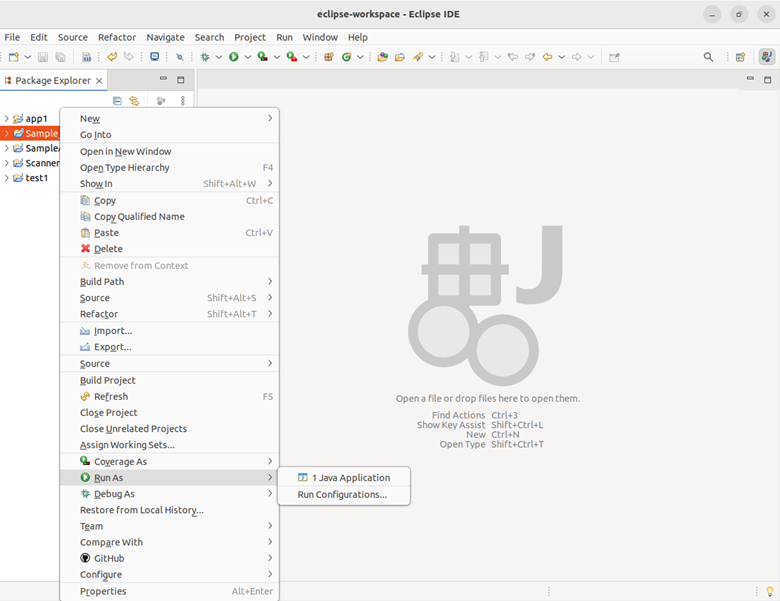
Task: Select Refresh in the context menu
Action: click(x=110, y=397)
